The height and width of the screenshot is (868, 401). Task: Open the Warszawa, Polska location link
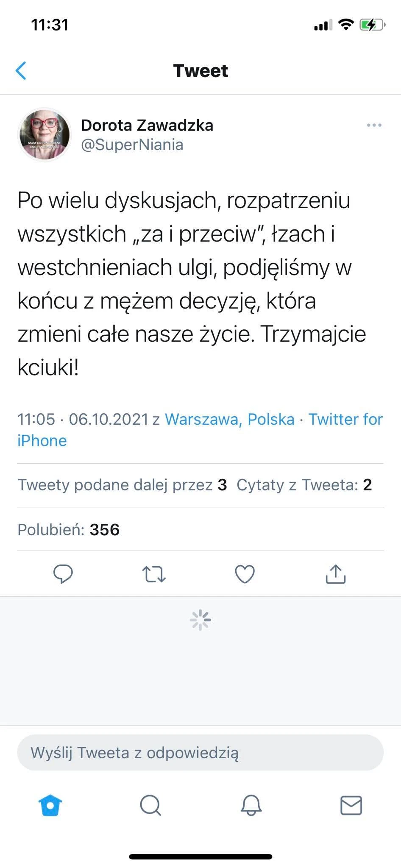pyautogui.click(x=229, y=419)
